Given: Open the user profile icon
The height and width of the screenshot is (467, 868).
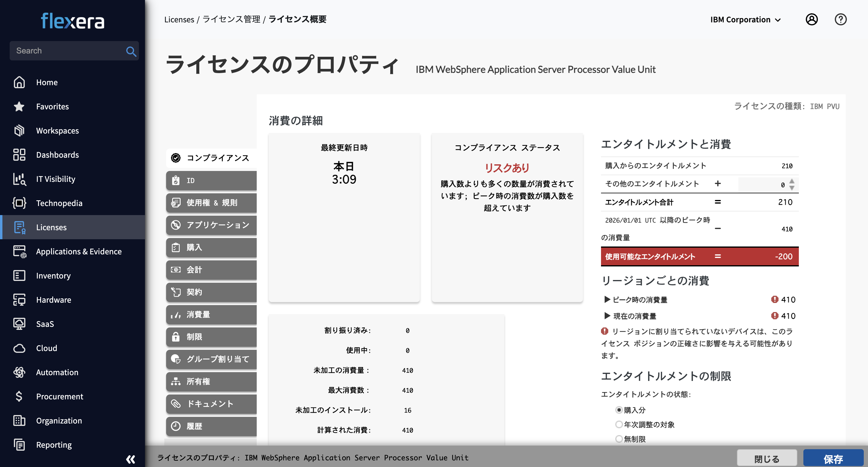Looking at the screenshot, I should click(x=812, y=19).
